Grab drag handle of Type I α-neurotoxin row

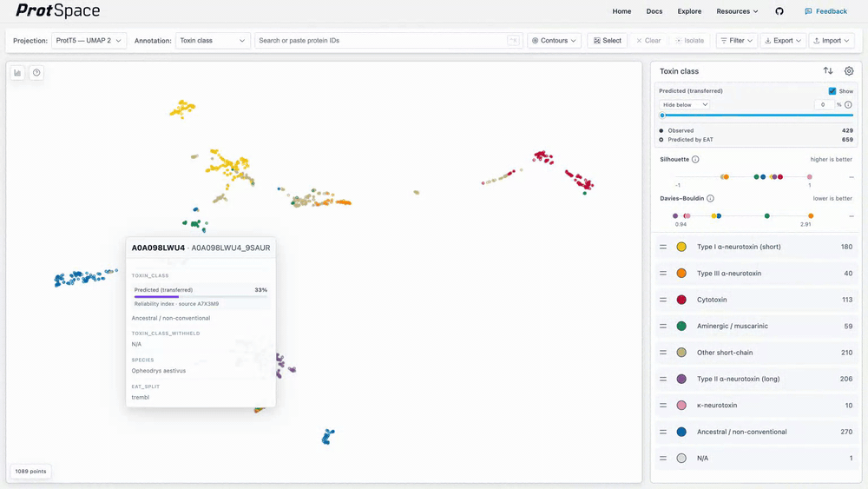coord(663,247)
